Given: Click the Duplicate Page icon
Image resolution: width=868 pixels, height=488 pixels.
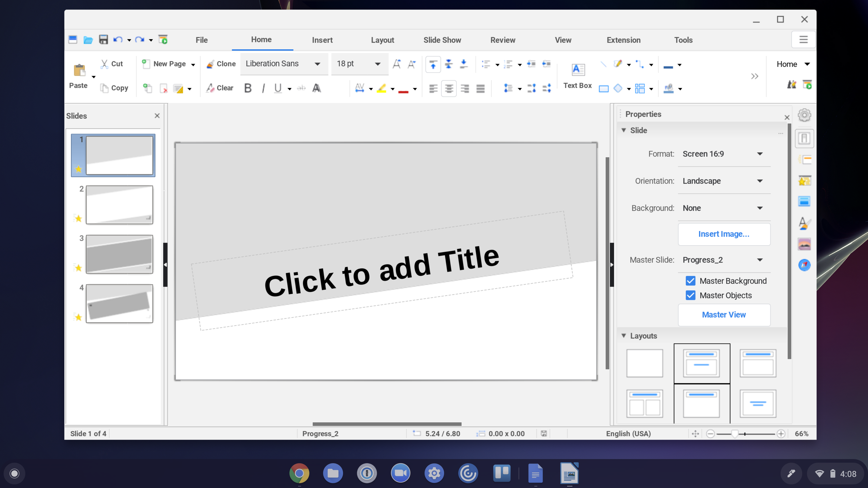Looking at the screenshot, I should (148, 88).
